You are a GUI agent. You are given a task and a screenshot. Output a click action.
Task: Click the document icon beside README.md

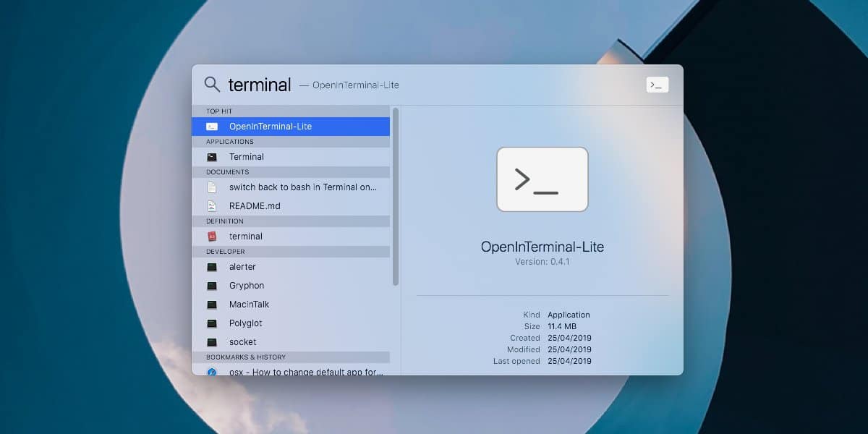212,205
